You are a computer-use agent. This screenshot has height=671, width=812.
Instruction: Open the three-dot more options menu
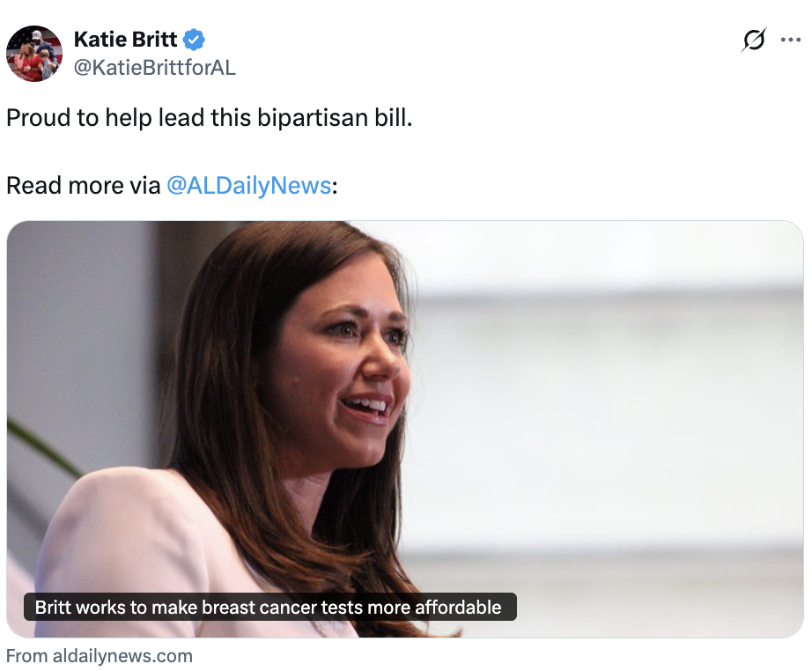pos(790,40)
